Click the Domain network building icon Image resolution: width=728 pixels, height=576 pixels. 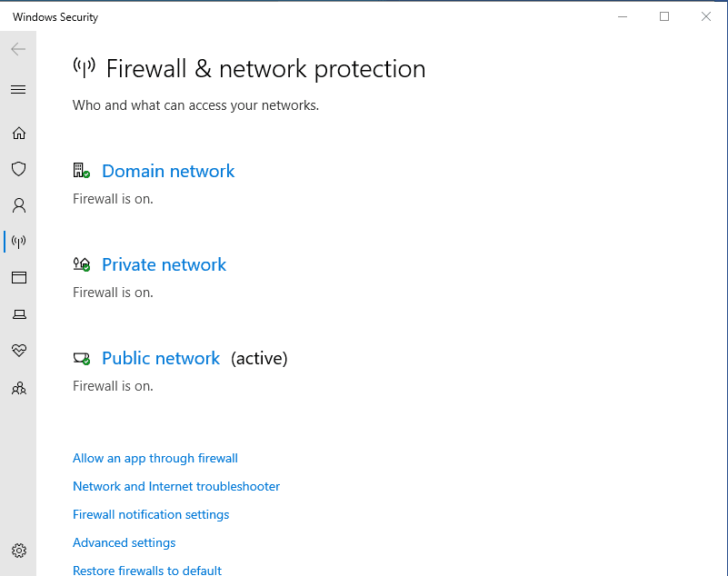coord(82,171)
